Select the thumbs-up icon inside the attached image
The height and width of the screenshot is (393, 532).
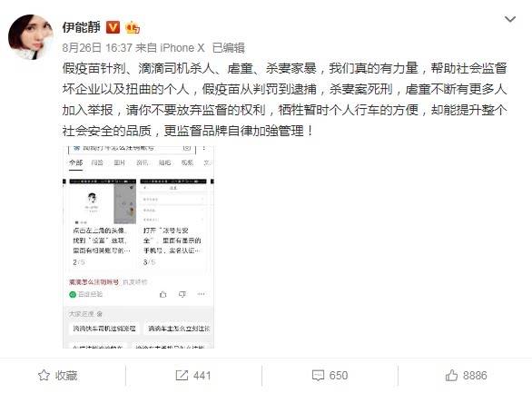click(163, 294)
